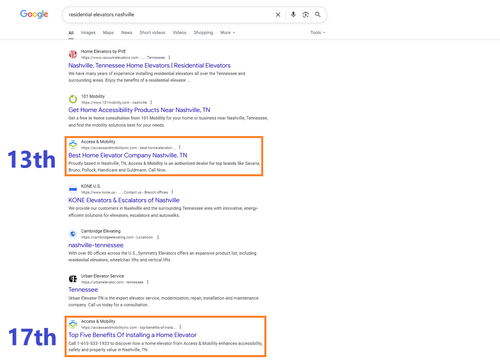Open Get Home Accessibility Products Near Nashville link

tap(139, 110)
